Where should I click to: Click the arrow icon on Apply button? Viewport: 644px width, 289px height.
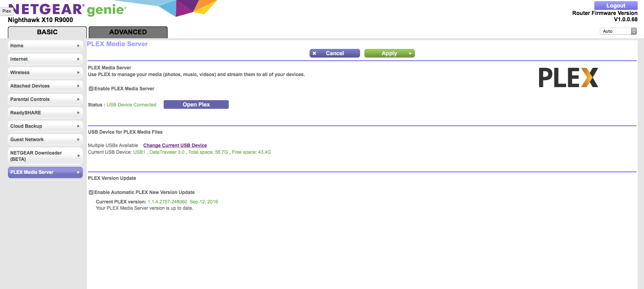tap(410, 53)
